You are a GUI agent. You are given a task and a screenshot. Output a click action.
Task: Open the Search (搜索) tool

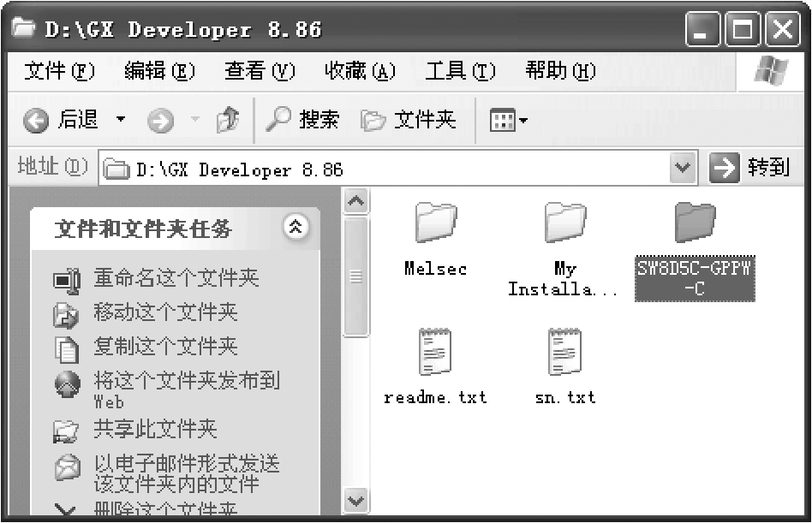(302, 120)
